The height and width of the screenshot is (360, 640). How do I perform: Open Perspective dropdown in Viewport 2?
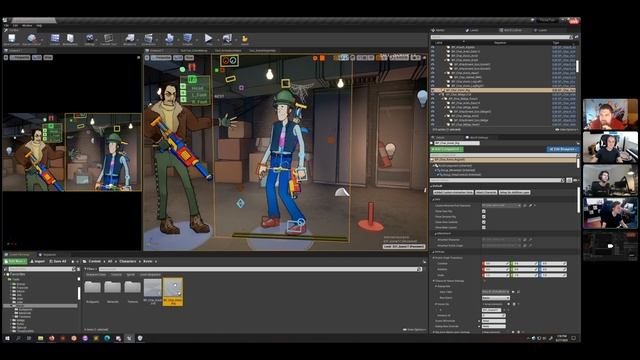tap(161, 58)
